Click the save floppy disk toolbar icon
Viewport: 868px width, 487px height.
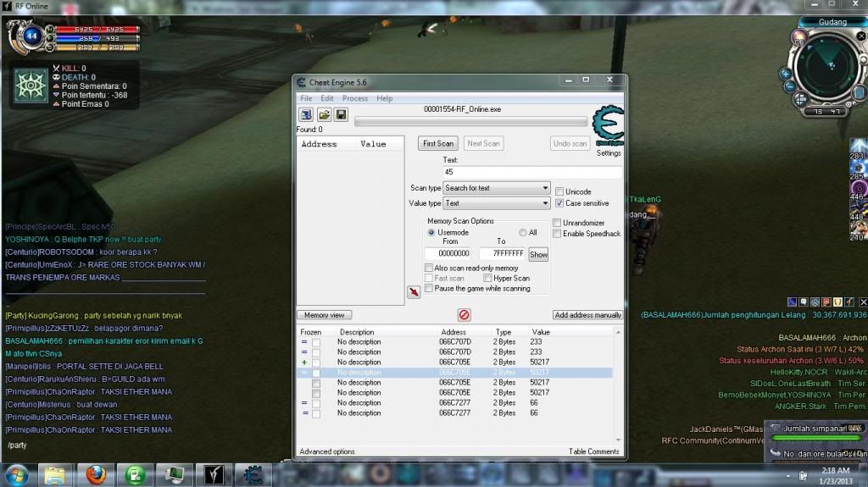tap(341, 114)
